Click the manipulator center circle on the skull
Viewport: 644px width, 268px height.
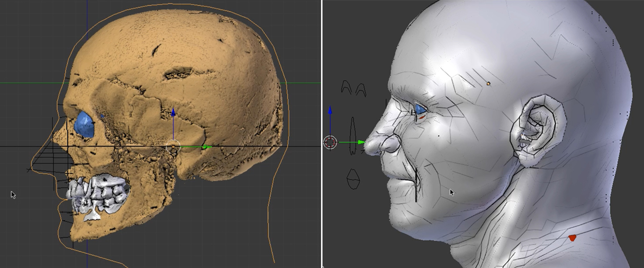(x=173, y=146)
